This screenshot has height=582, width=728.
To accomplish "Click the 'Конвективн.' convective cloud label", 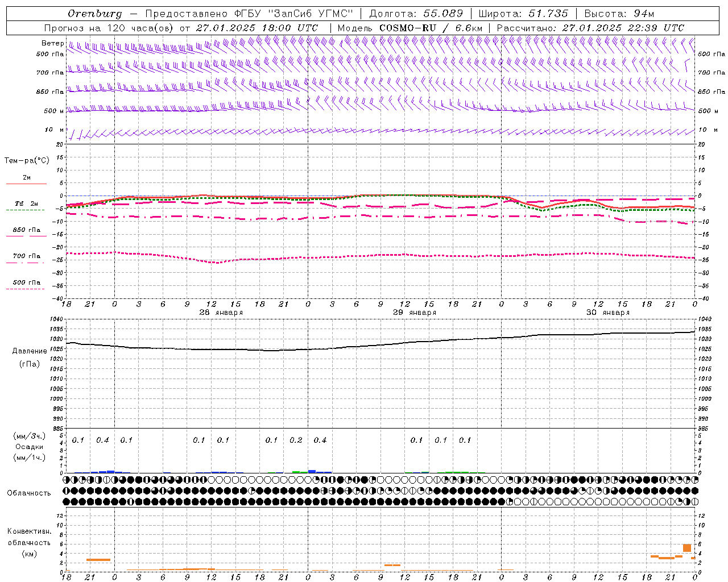I will pos(30,531).
